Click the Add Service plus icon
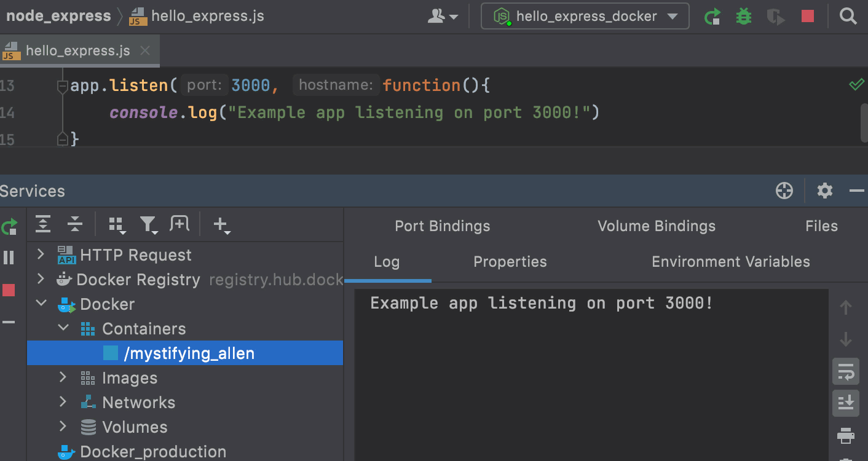This screenshot has height=461, width=868. click(x=221, y=225)
